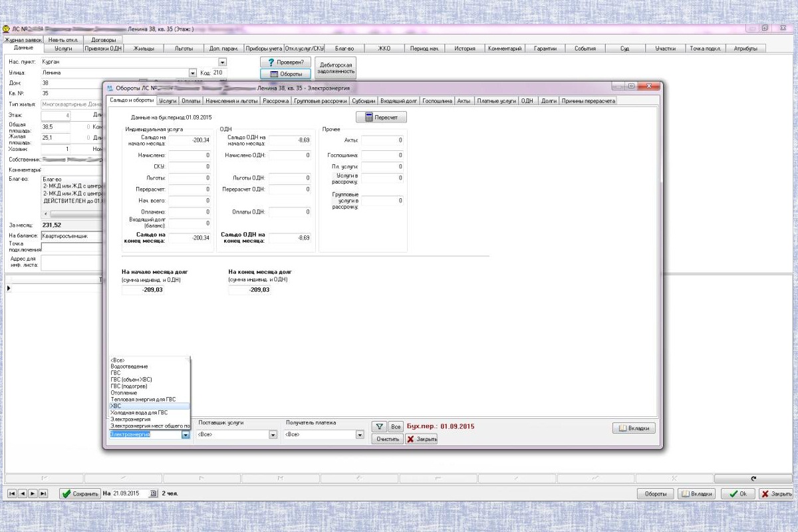The width and height of the screenshot is (798, 532).
Task: Click the -209,03 value under На начало месяца долг
Action: 143,290
